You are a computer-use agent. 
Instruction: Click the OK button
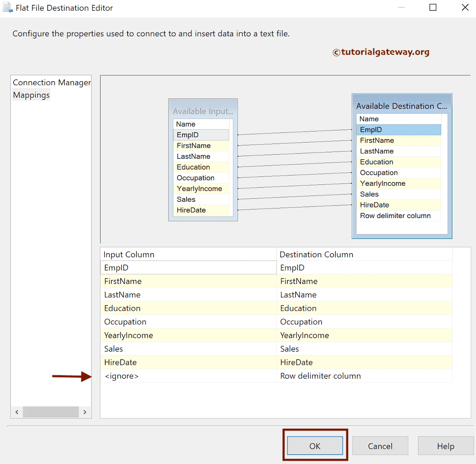[x=315, y=445]
